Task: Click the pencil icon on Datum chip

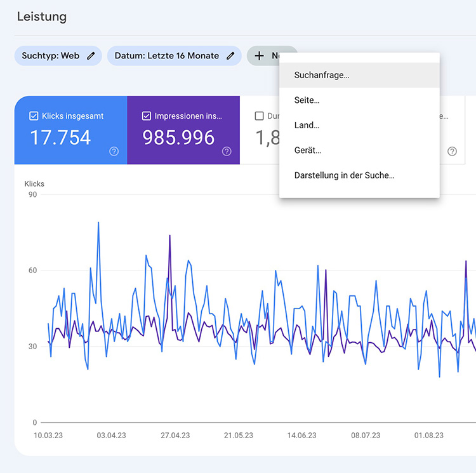Action: pyautogui.click(x=230, y=56)
